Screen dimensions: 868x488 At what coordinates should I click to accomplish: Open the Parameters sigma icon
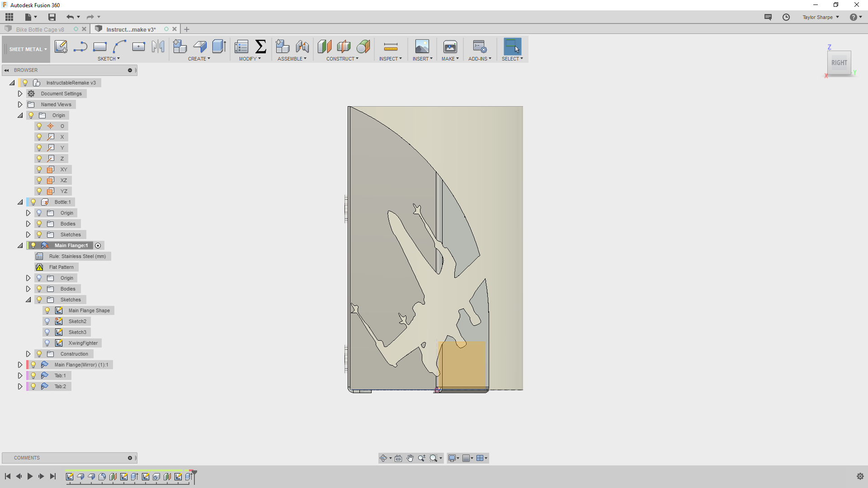coord(261,47)
